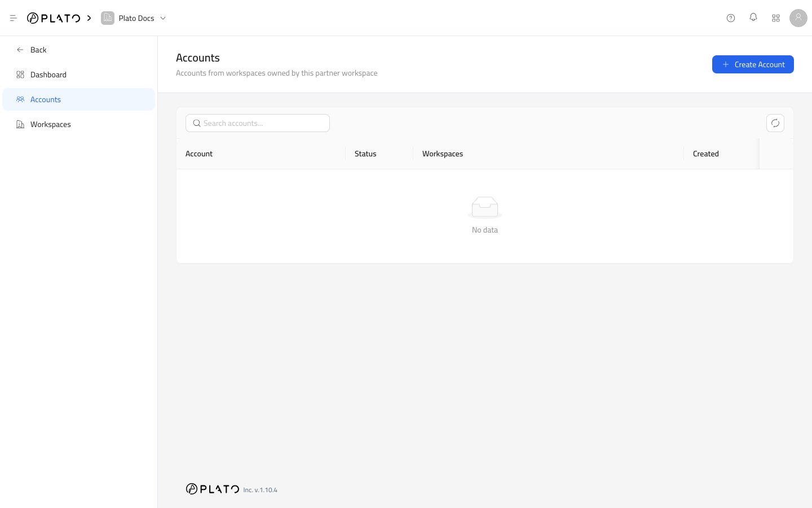
Task: Open the help question mark icon
Action: click(x=731, y=18)
